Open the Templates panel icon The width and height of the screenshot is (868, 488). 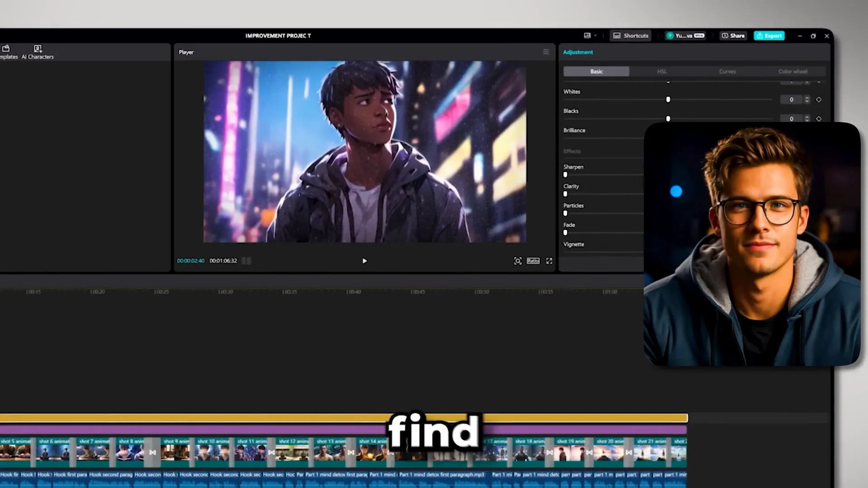click(x=6, y=48)
